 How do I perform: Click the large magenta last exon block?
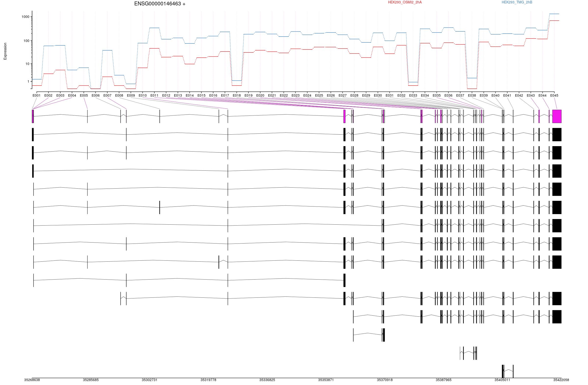(557, 116)
